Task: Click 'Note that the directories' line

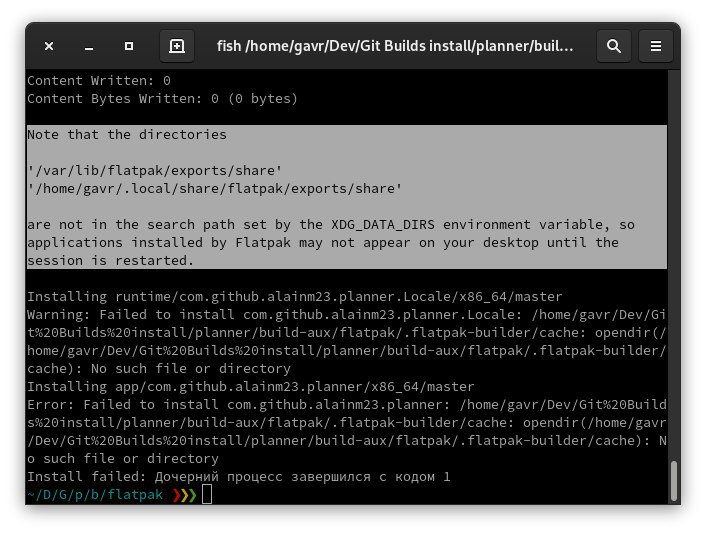Action: tap(127, 135)
